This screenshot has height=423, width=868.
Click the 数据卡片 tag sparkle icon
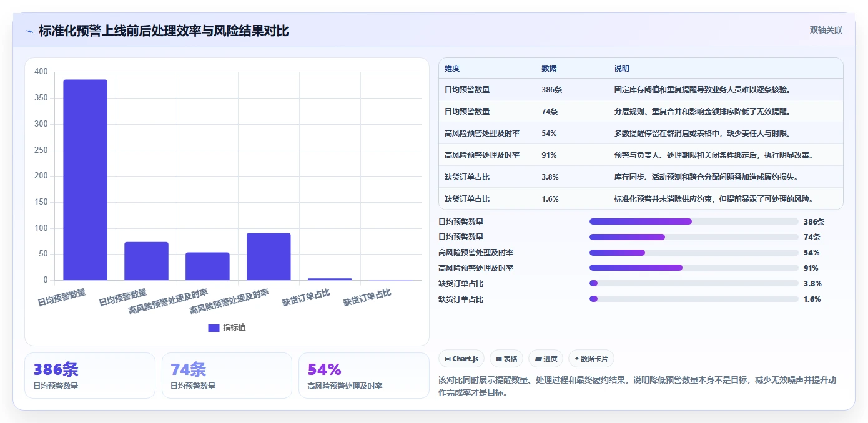point(577,359)
